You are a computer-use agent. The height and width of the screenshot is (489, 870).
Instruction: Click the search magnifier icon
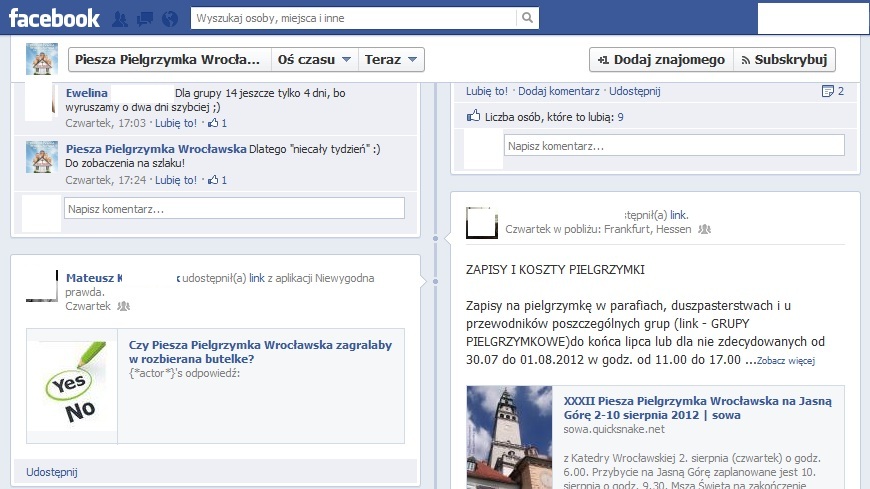527,18
